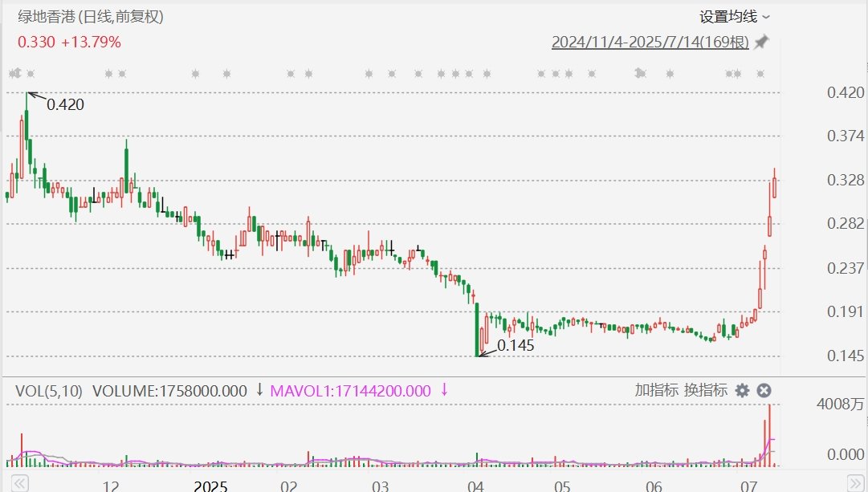
Task: Click the rightmost event marker in the marker row
Action: (760, 74)
